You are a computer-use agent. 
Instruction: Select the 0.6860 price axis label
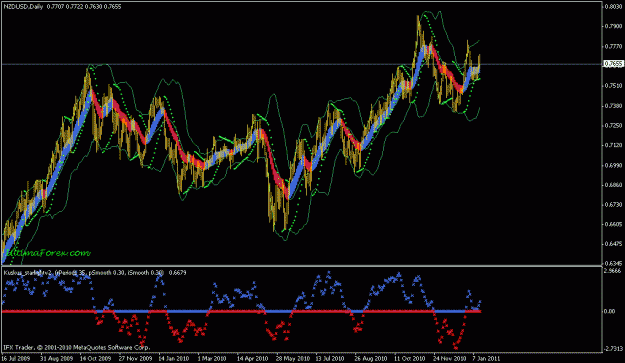click(613, 185)
